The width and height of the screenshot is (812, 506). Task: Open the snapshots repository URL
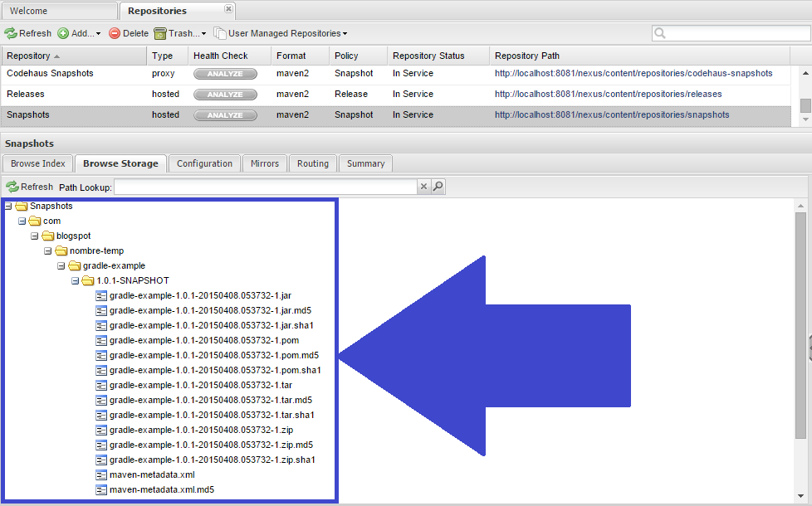pyautogui.click(x=612, y=114)
